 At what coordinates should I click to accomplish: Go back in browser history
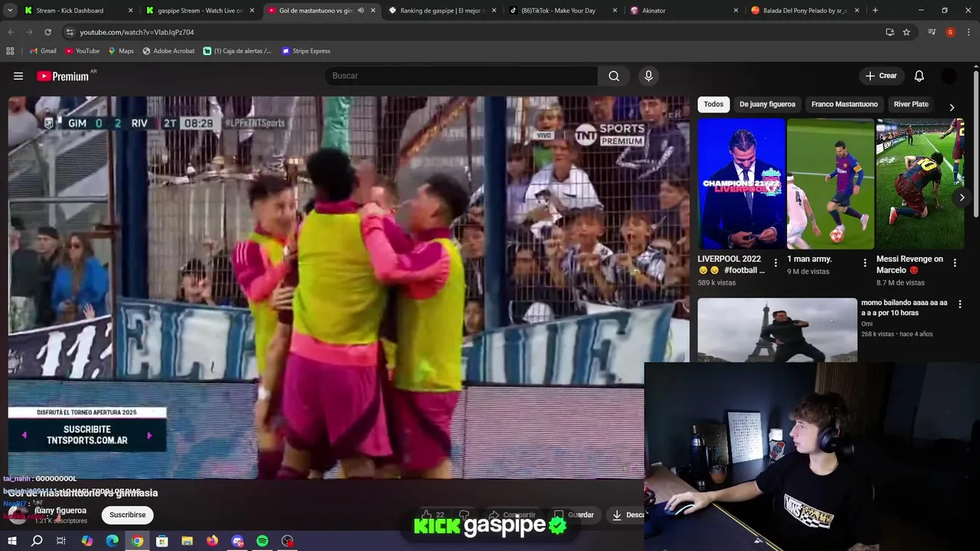[11, 32]
